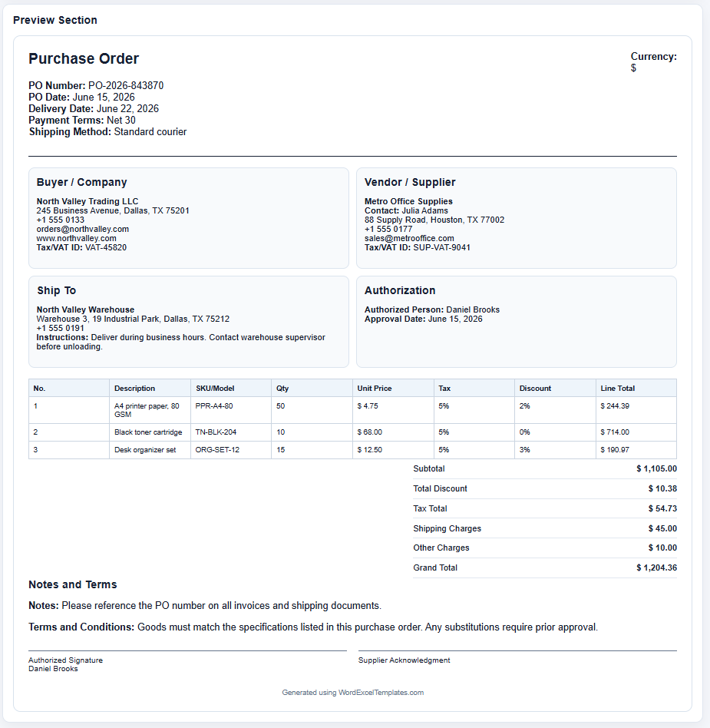The image size is (710, 728).
Task: Select vendor Tax/VAT ID SUP-VAT-9041
Action: click(x=418, y=247)
